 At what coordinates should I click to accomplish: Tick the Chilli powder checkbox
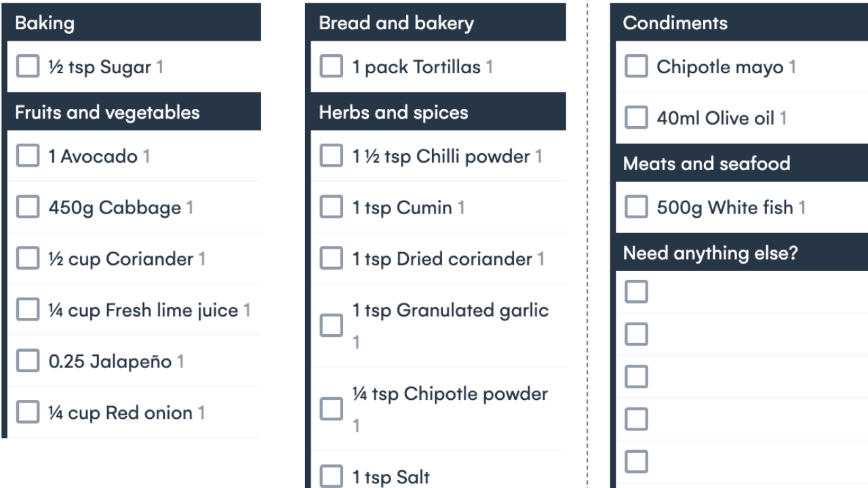[332, 156]
